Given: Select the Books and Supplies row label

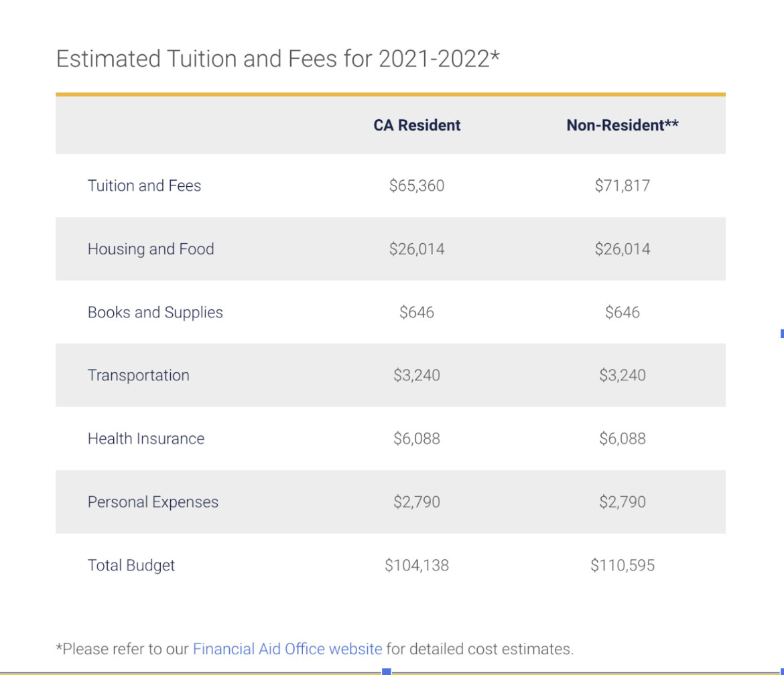Looking at the screenshot, I should [155, 312].
